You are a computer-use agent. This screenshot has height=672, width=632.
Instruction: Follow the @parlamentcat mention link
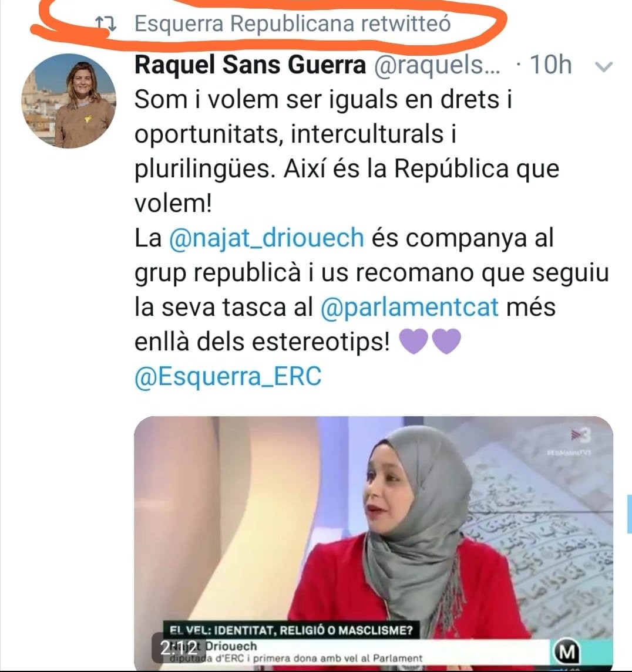coord(409,308)
